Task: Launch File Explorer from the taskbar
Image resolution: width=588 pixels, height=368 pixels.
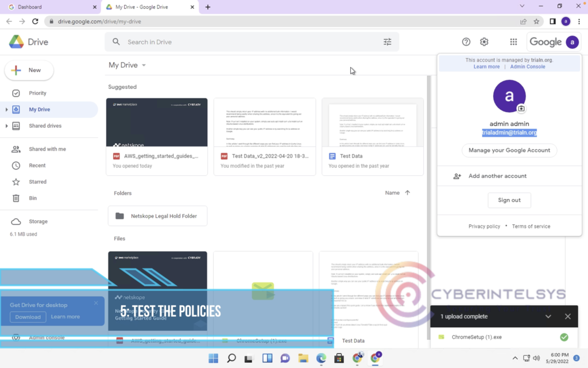Action: click(303, 358)
